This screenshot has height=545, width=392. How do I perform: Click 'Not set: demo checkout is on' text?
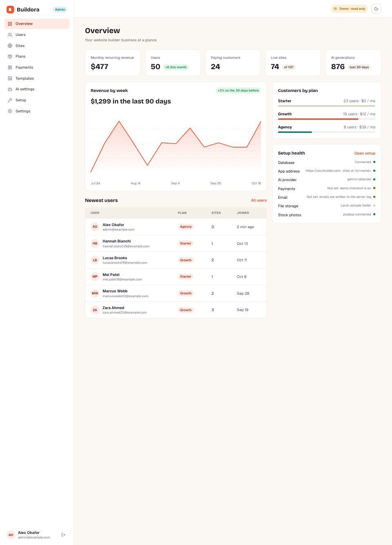tap(349, 188)
